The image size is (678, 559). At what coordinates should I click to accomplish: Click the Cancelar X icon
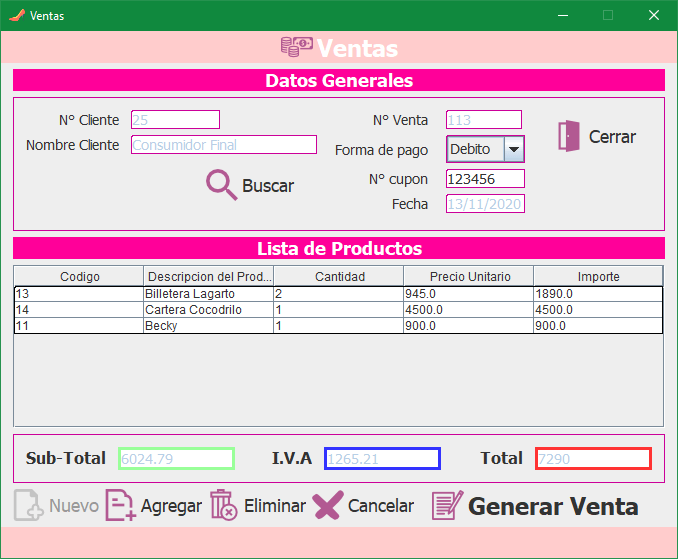(x=327, y=506)
